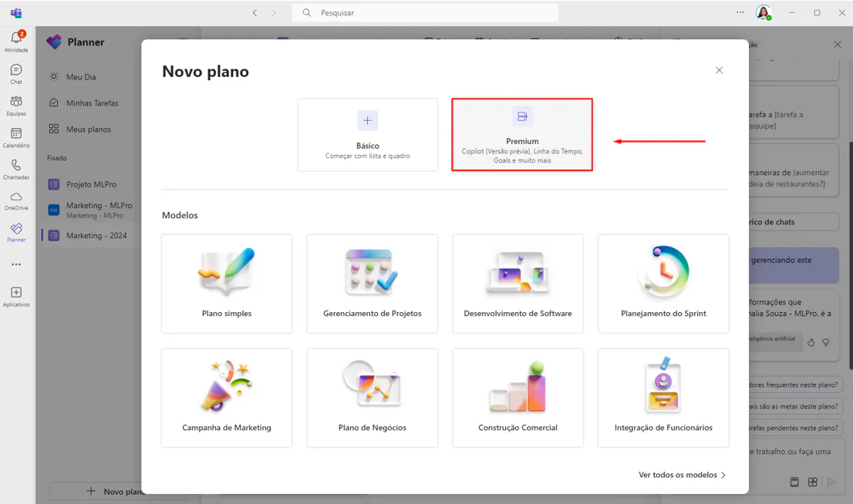The image size is (853, 504).
Task: Open the profile avatar menu
Action: click(x=764, y=12)
